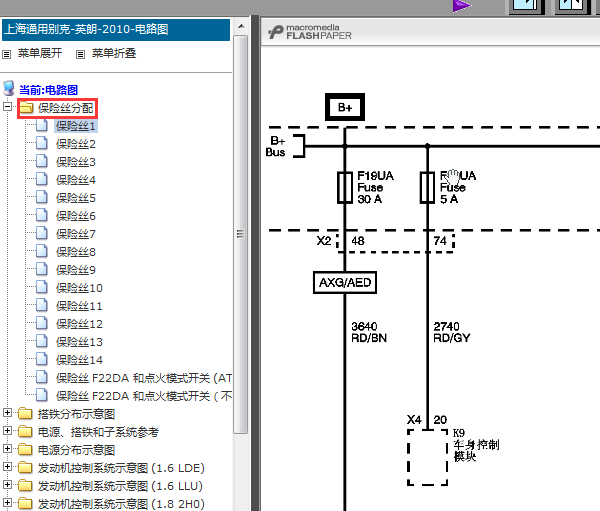The width and height of the screenshot is (600, 511).
Task: Click the purple arrow icon in top toolbar
Action: 461,6
